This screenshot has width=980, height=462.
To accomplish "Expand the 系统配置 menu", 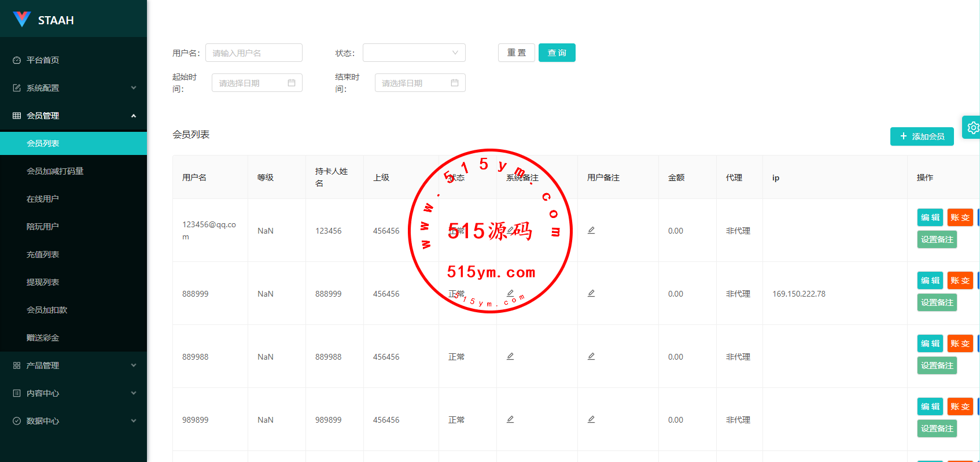I will [73, 88].
